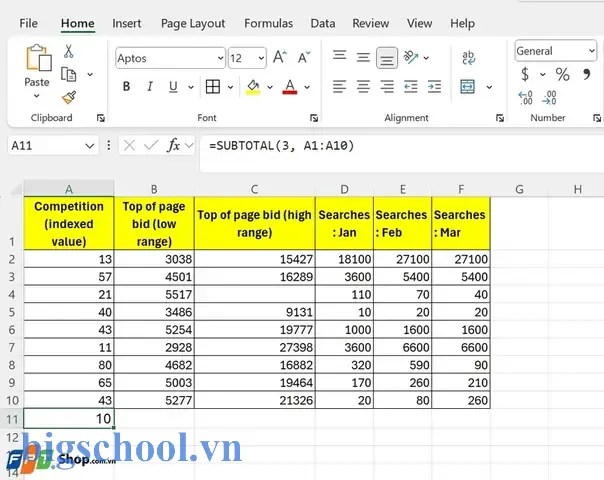Switch to the Review tab
The width and height of the screenshot is (604, 480).
pos(371,23)
